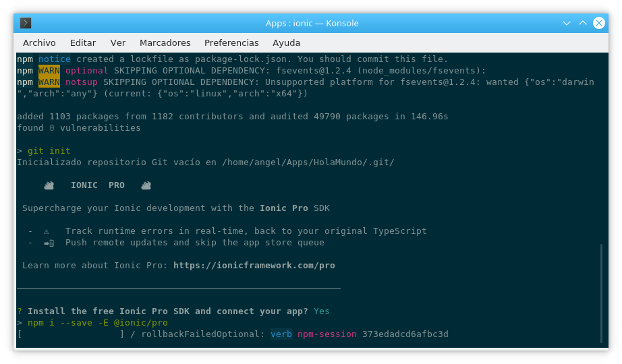Click the 'notice' label in first npm line
The height and width of the screenshot is (364, 622).
[x=55, y=59]
